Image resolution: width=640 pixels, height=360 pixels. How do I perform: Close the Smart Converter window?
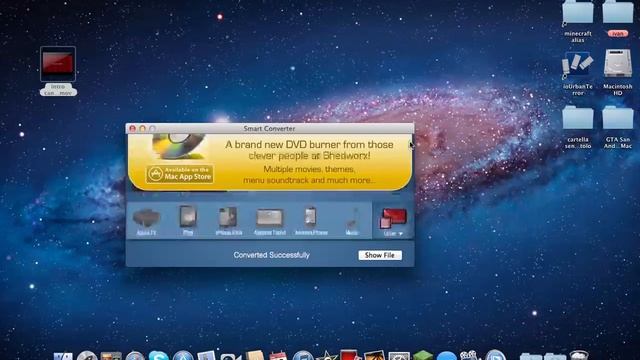point(133,129)
